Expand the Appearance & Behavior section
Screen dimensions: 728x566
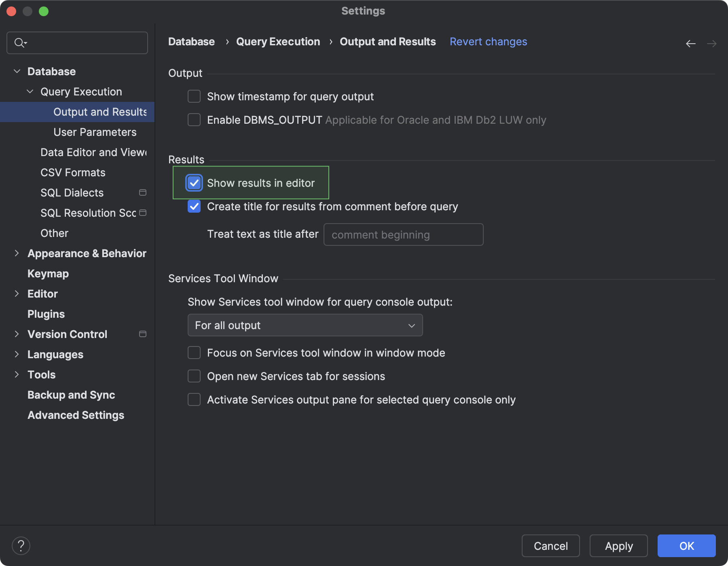(17, 253)
